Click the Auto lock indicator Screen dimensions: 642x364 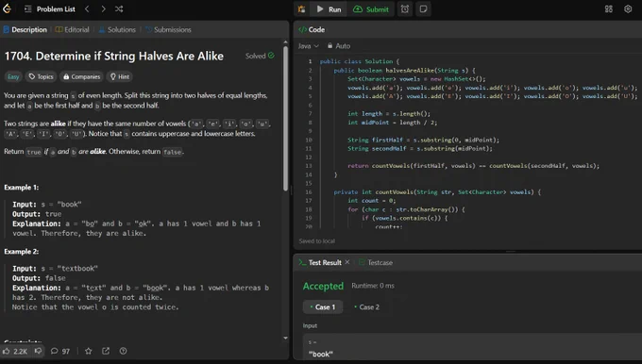[339, 46]
